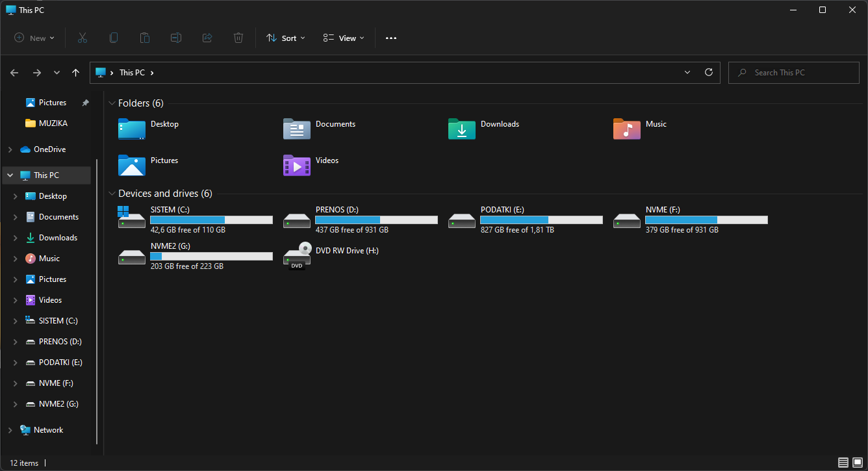Select the PRENOS (D:) drive icon

tap(297, 220)
